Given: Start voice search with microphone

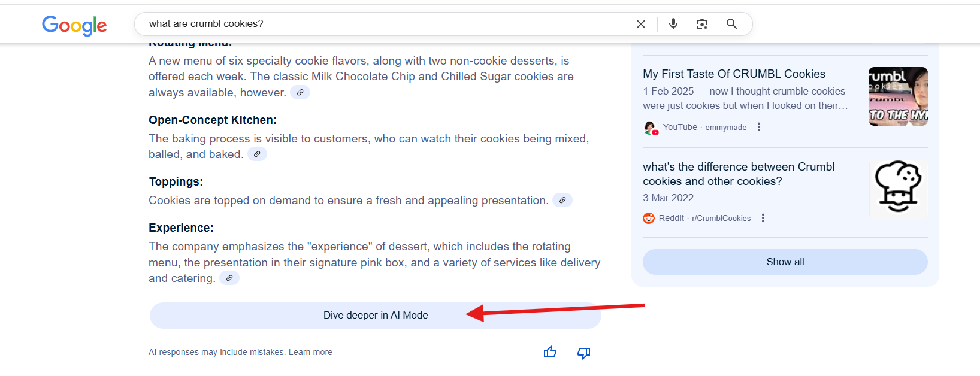Looking at the screenshot, I should click(673, 24).
